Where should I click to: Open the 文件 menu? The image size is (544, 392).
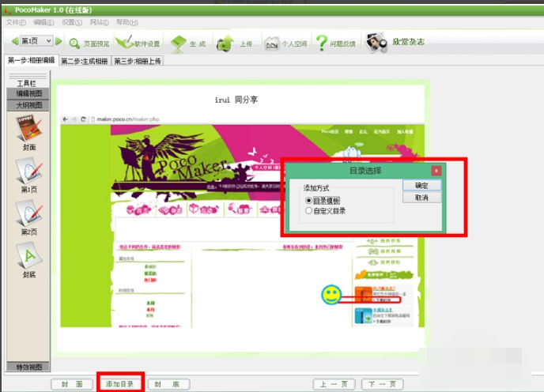click(16, 23)
